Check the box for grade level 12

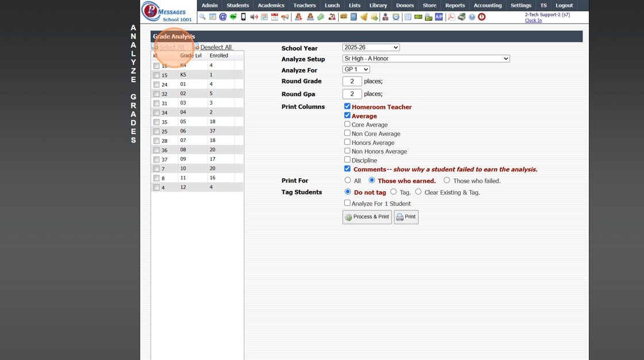[156, 187]
